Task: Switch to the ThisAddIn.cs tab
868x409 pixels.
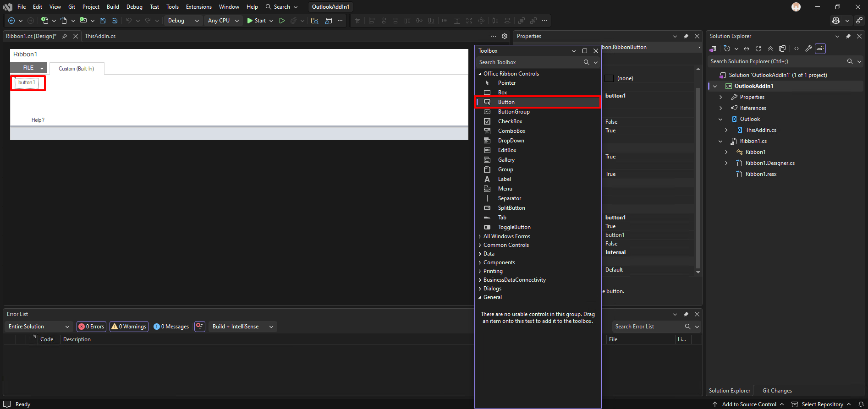Action: pos(100,36)
